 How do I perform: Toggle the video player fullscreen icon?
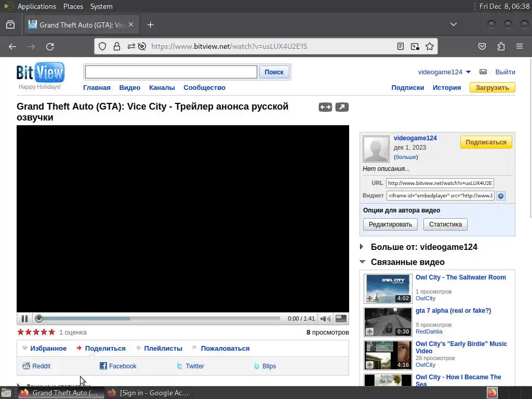341,318
